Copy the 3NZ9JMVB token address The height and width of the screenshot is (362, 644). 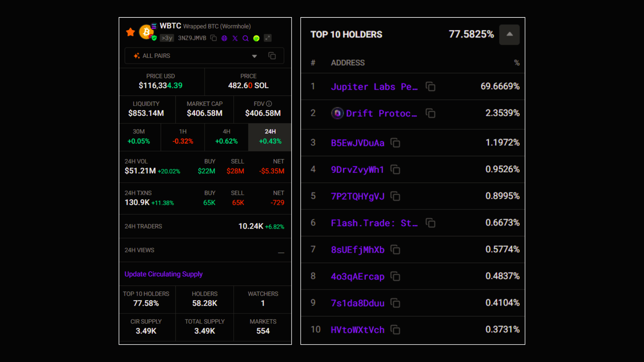tap(214, 38)
